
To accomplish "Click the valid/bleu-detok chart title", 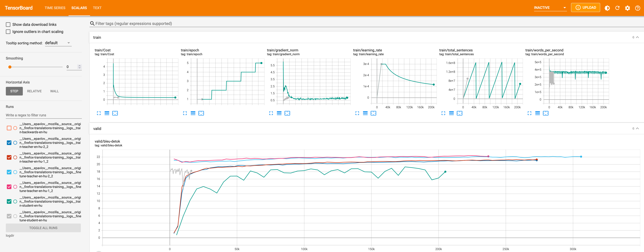I will (x=107, y=141).
